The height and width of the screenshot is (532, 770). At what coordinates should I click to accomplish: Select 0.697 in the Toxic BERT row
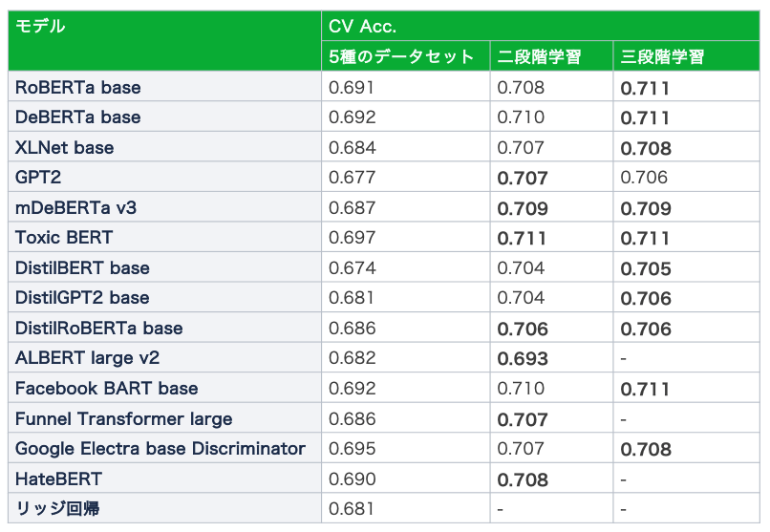click(353, 237)
